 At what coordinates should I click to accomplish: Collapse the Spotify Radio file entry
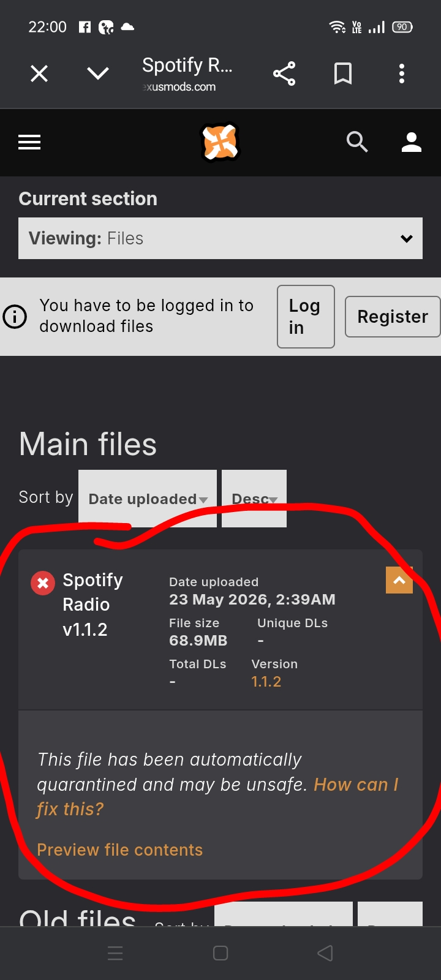(399, 580)
